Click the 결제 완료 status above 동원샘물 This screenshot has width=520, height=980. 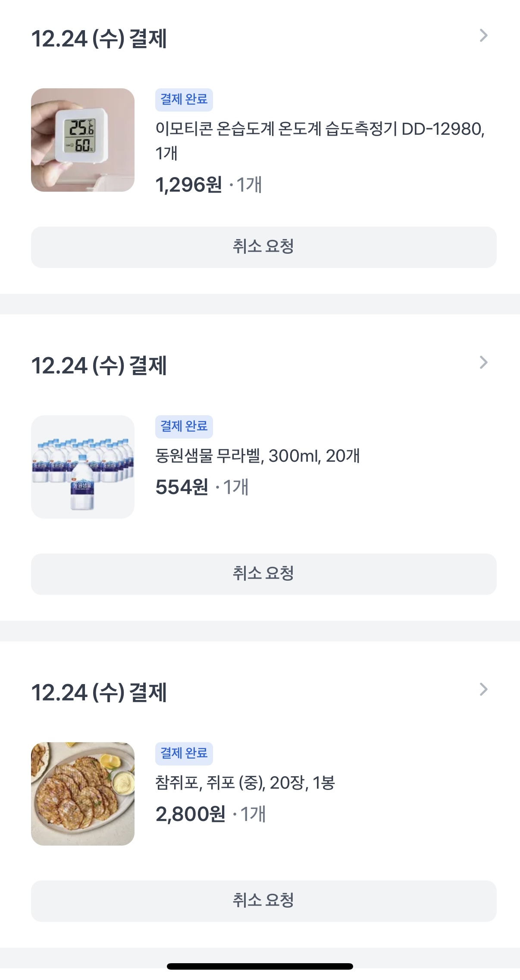coord(184,426)
